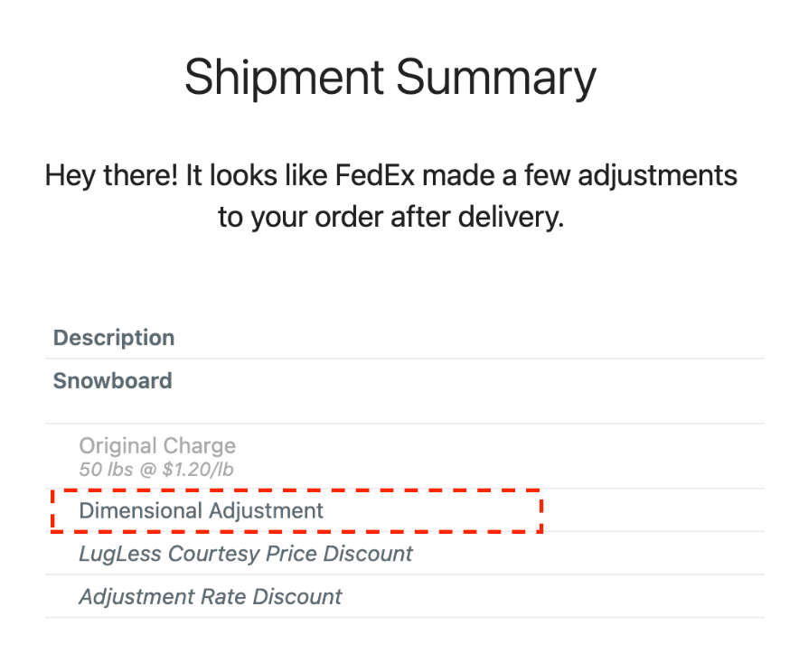Image resolution: width=799 pixels, height=672 pixels.
Task: Click the "Hey there!" greeting text
Action: coord(111,175)
